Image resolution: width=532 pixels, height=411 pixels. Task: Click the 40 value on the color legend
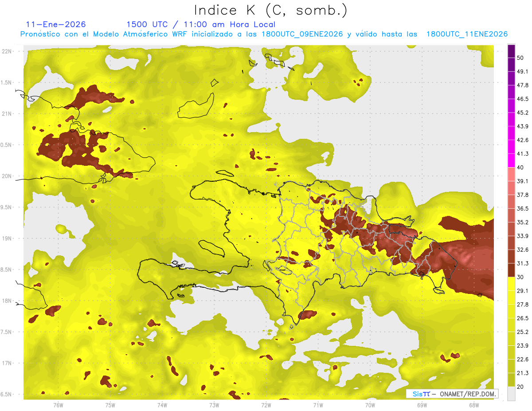click(x=520, y=167)
